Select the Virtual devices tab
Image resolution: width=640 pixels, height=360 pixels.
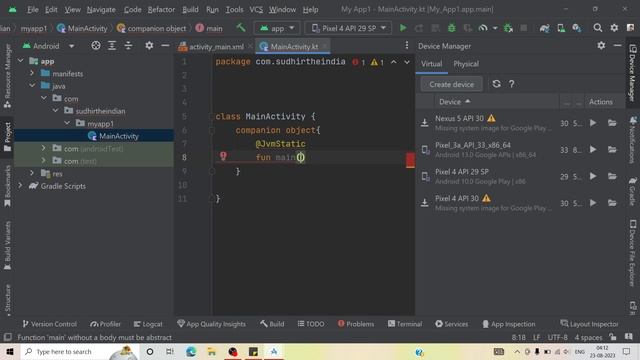pos(431,64)
